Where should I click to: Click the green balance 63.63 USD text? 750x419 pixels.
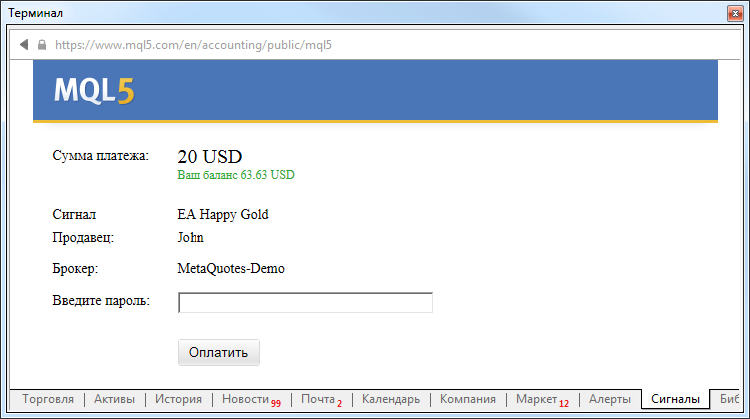[236, 175]
